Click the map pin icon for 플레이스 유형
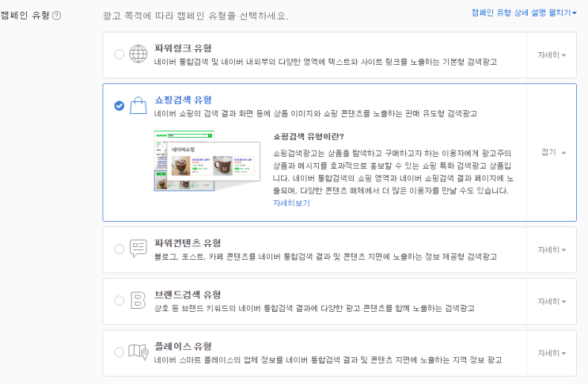Image resolution: width=588 pixels, height=384 pixels. point(138,352)
